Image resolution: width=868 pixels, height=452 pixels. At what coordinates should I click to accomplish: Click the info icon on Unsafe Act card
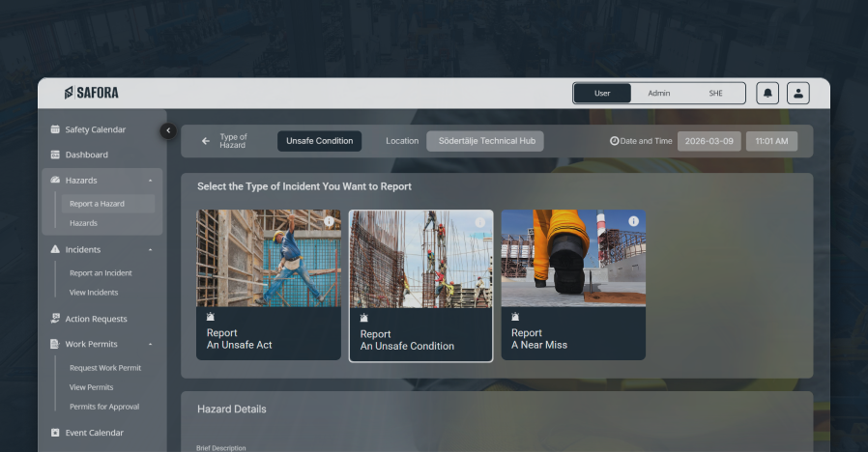(x=329, y=221)
